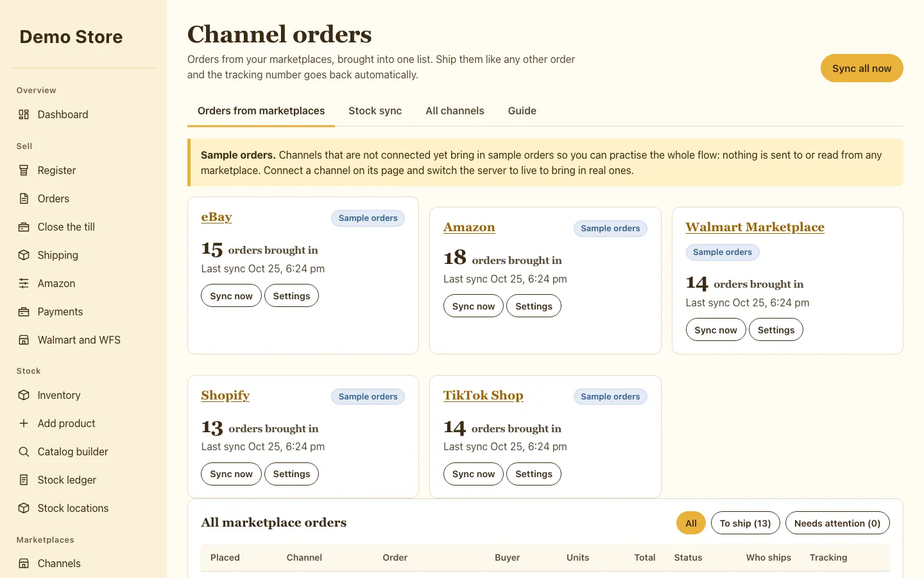Open Settings on the Amazon card

pyautogui.click(x=534, y=306)
